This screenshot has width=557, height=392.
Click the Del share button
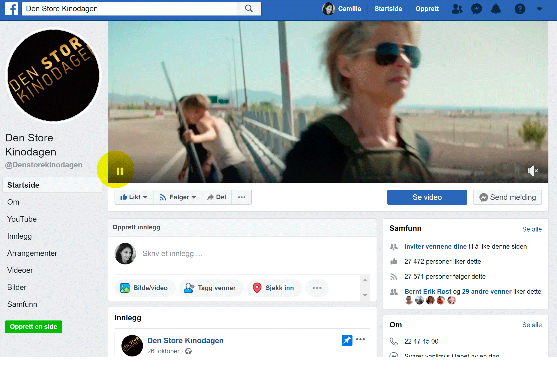[217, 197]
